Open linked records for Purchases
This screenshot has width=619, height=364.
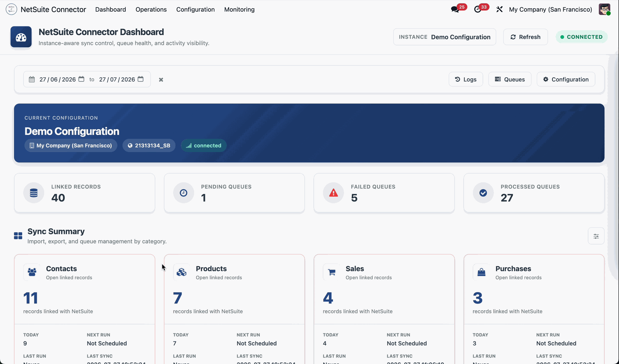tap(518, 278)
